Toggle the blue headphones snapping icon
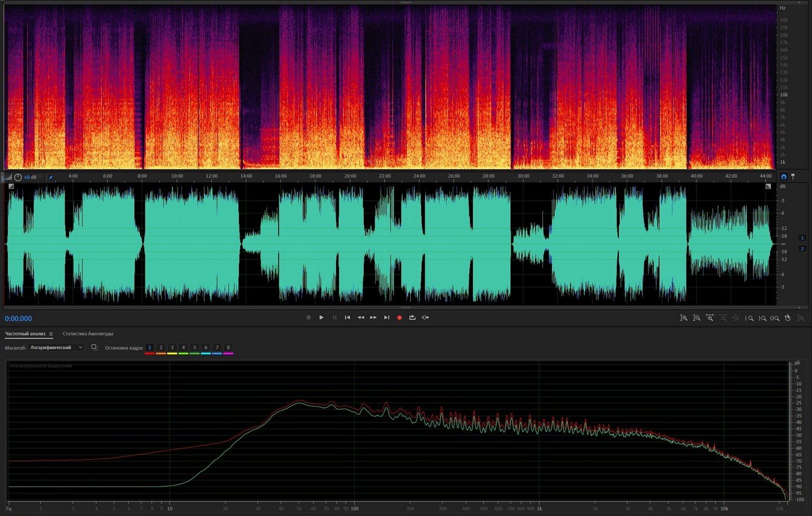 [x=784, y=177]
